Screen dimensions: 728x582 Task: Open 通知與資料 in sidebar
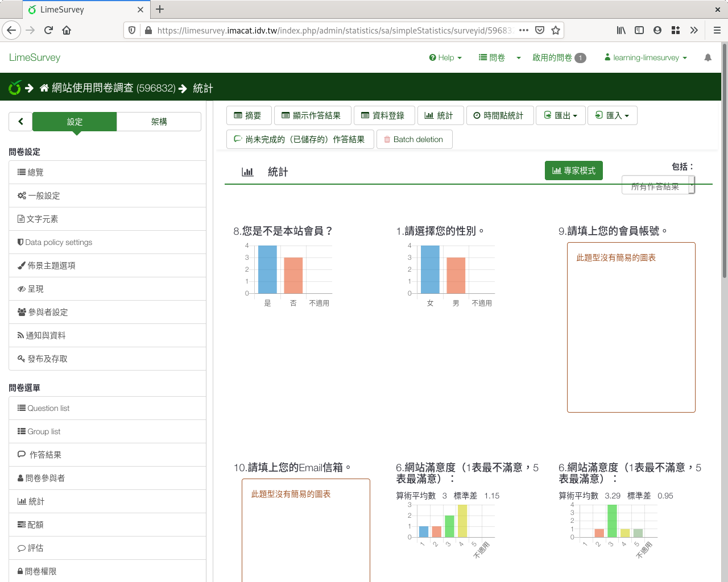pos(107,335)
